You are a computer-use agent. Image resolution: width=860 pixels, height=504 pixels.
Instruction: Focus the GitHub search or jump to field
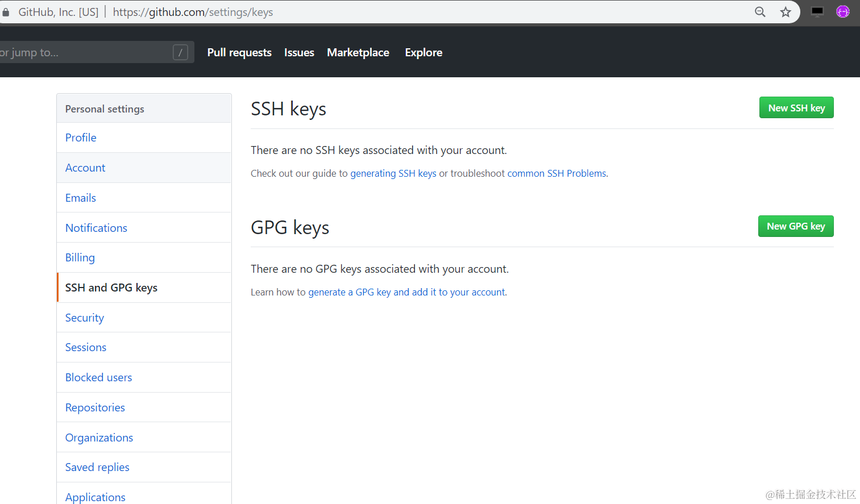97,52
